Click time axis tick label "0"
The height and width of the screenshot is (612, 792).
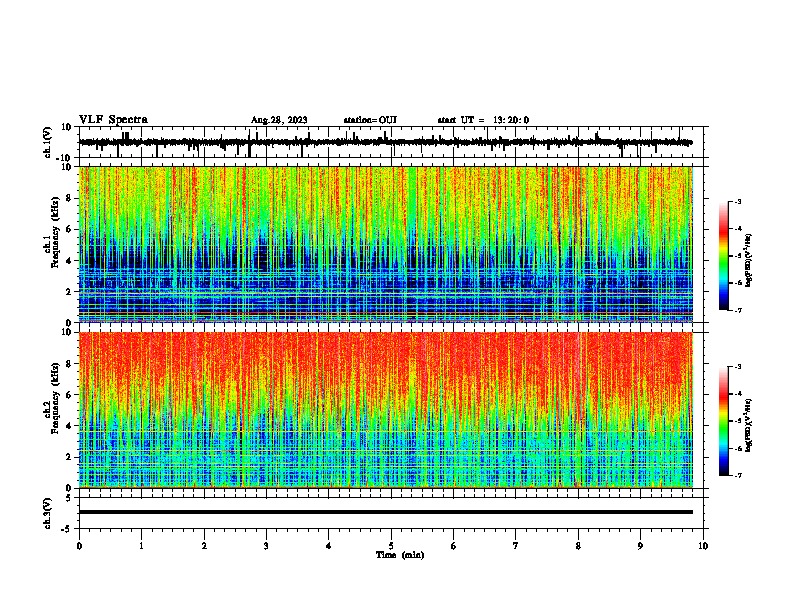pyautogui.click(x=79, y=546)
